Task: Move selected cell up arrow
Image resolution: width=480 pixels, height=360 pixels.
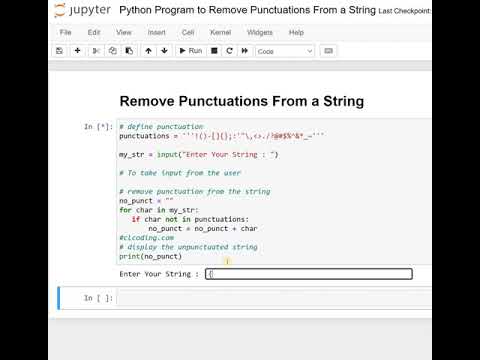Action: (x=149, y=51)
